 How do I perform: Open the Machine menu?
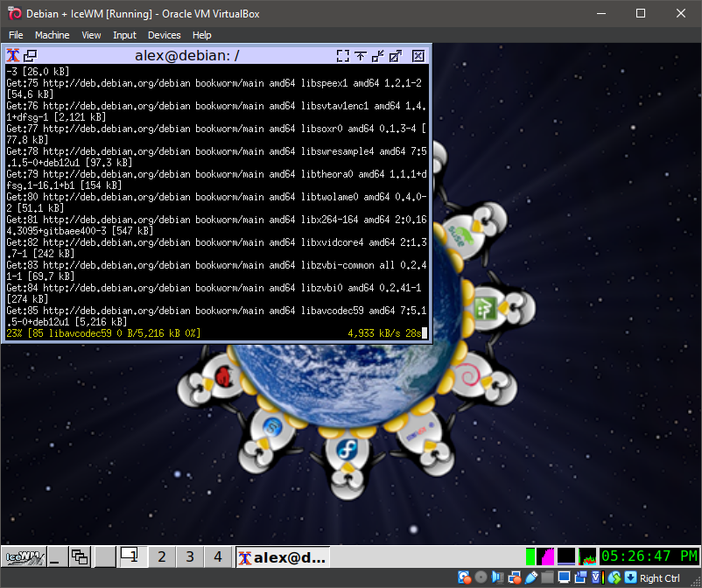52,35
